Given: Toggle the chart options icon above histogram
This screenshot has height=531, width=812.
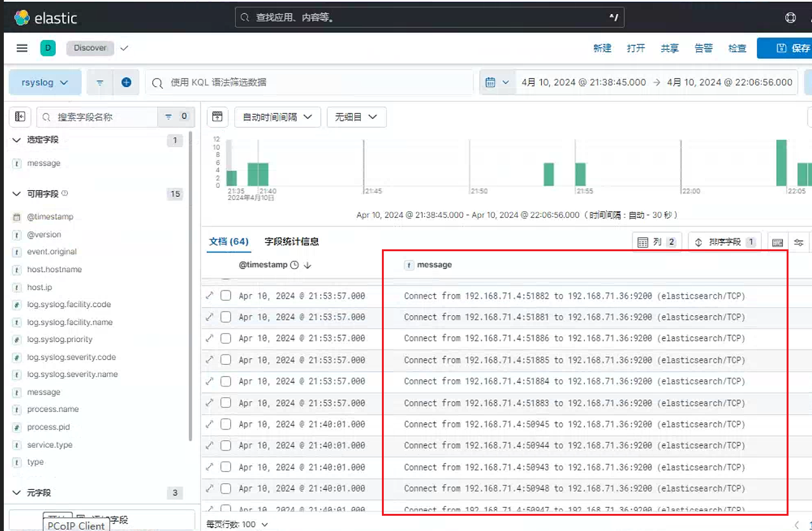Looking at the screenshot, I should point(218,117).
